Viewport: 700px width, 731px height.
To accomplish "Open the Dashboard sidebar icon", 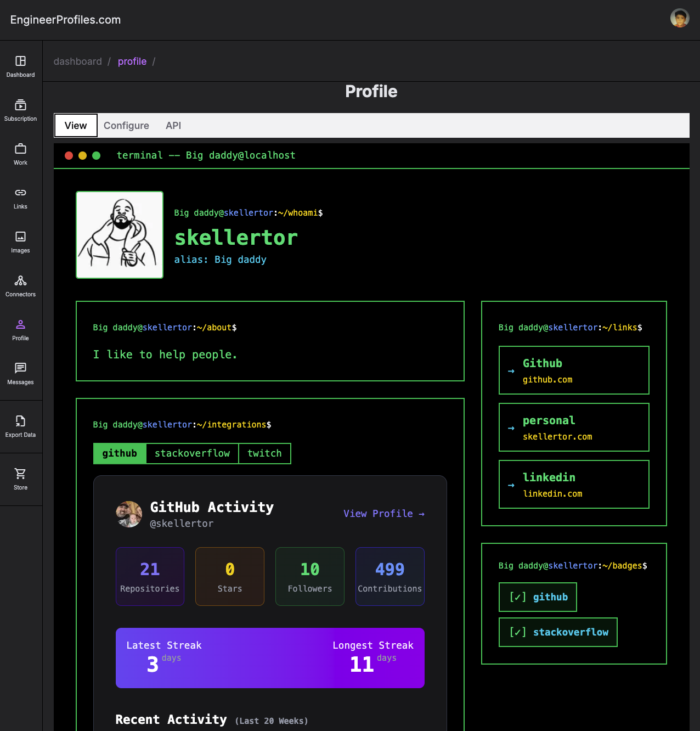I will 20,60.
